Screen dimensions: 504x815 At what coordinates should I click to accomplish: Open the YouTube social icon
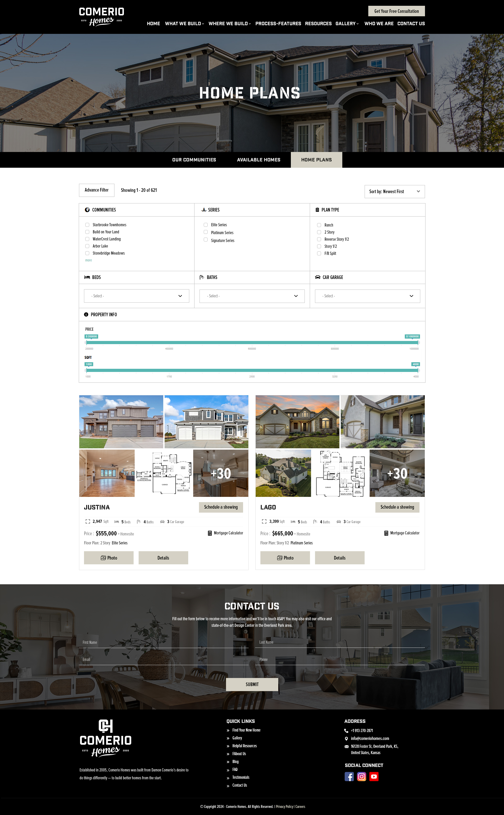(374, 777)
